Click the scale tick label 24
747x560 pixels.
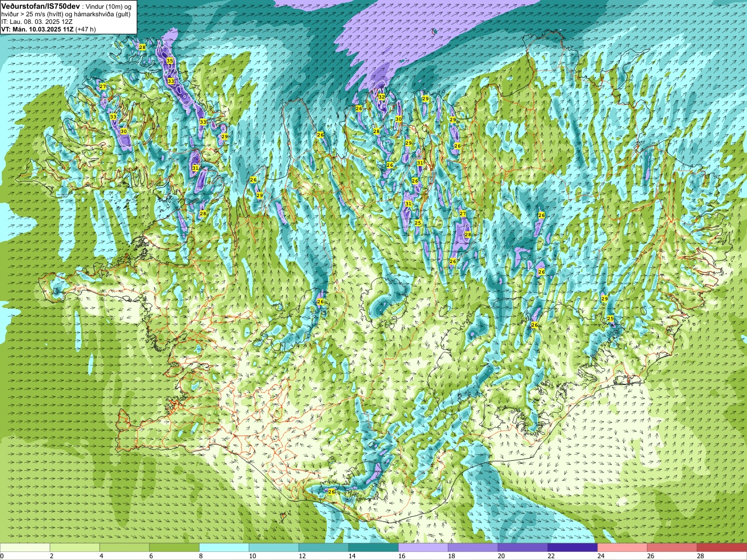tap(601, 556)
